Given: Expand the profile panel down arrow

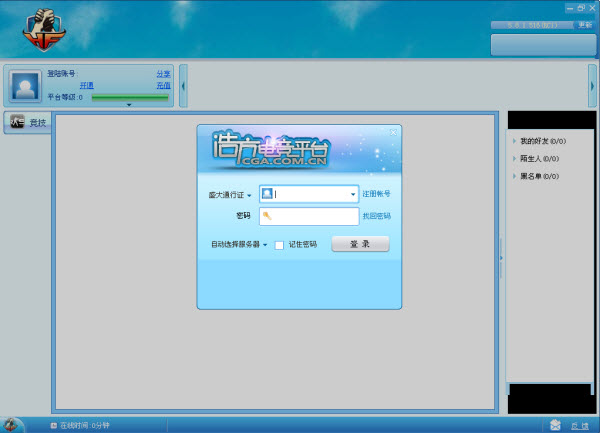Looking at the screenshot, I should 129,105.
